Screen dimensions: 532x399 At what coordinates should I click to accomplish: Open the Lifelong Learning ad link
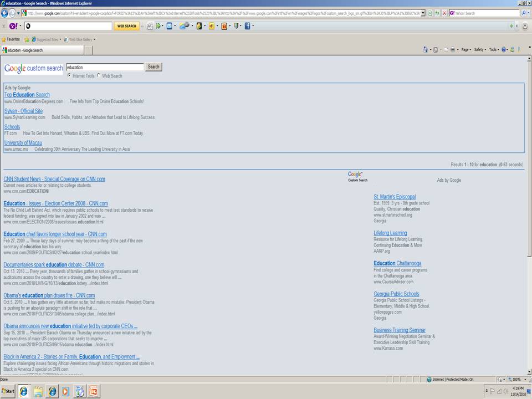(x=390, y=233)
